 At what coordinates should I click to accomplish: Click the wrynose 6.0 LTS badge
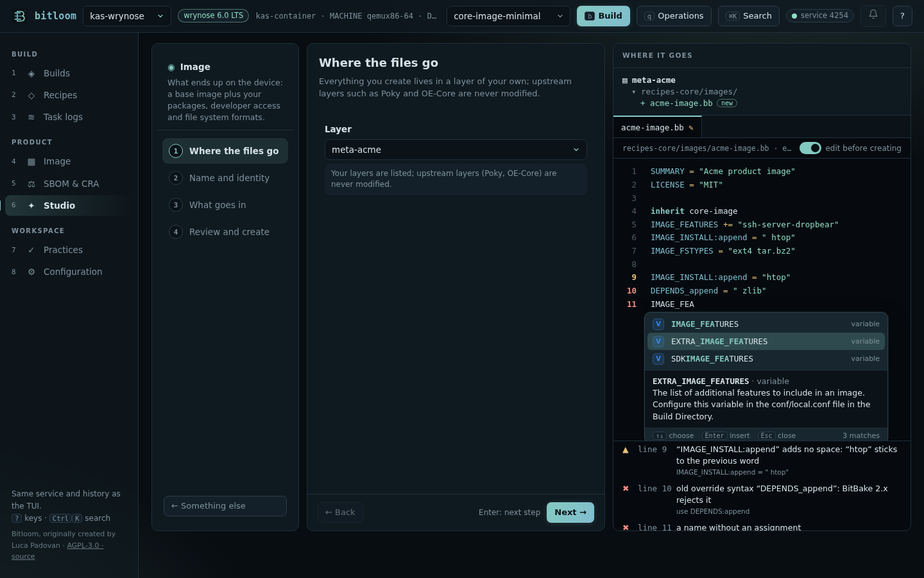[x=213, y=15]
